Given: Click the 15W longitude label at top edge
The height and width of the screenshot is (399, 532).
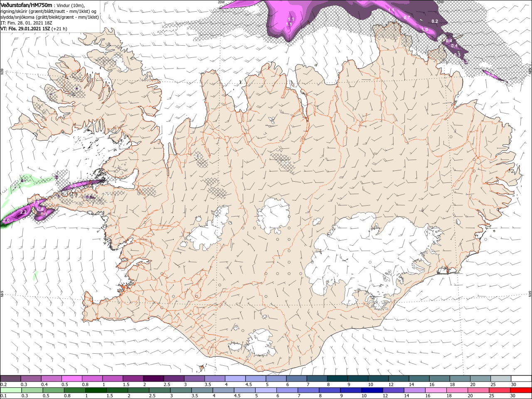Looking at the screenshot, I should tap(440, 2).
